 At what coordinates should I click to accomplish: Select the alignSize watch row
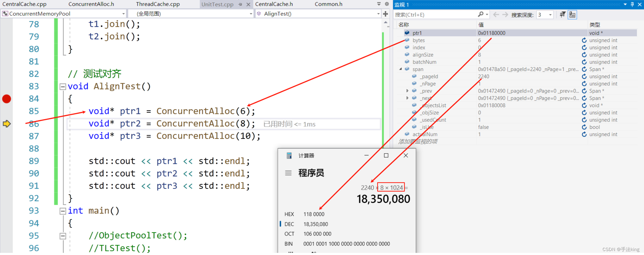[517, 55]
